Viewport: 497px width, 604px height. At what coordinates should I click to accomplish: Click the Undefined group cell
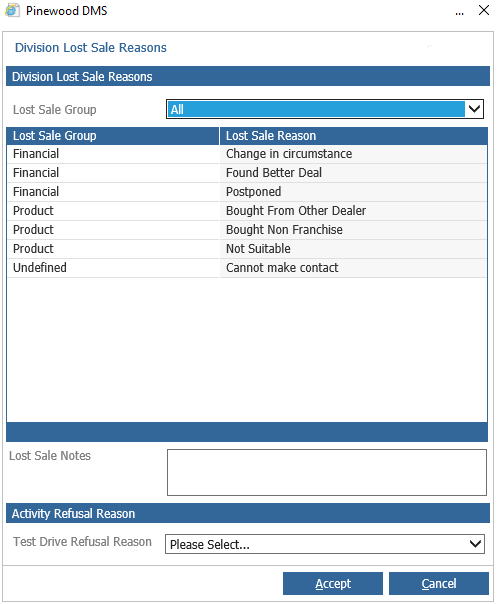click(x=113, y=268)
